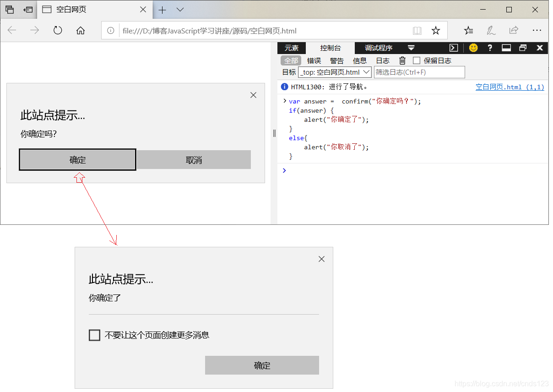This screenshot has width=553, height=392.
Task: Go to home page with home icon
Action: click(x=81, y=30)
